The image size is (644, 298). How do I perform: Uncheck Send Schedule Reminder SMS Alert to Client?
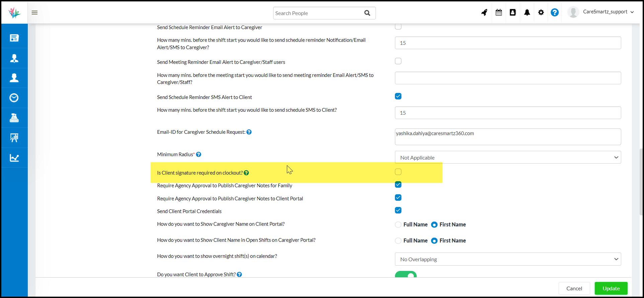[398, 96]
